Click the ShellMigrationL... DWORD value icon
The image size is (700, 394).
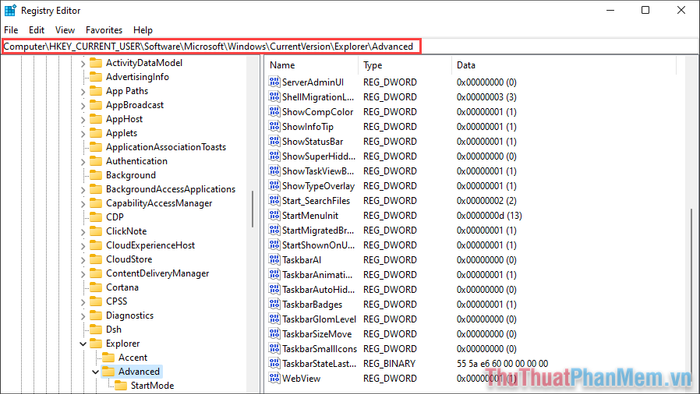tap(274, 96)
